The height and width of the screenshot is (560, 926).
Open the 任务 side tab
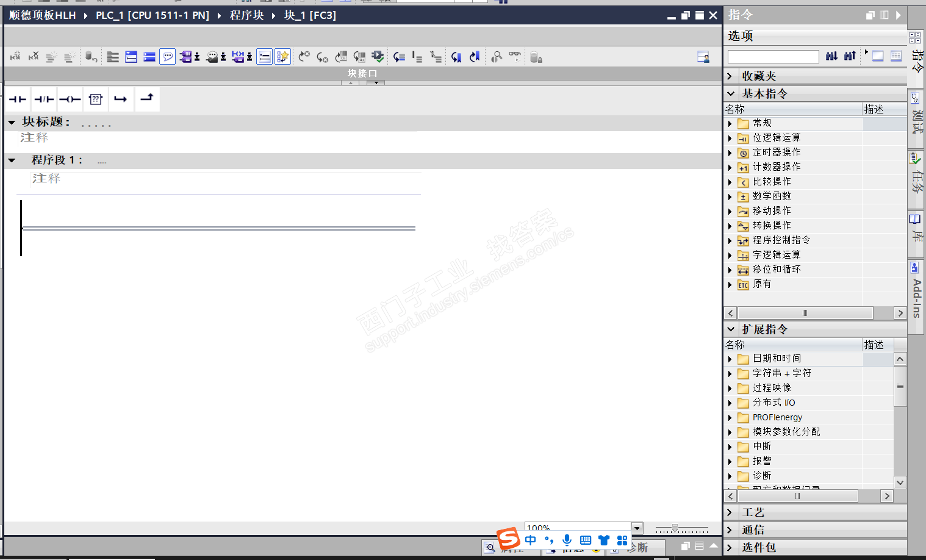pos(916,181)
